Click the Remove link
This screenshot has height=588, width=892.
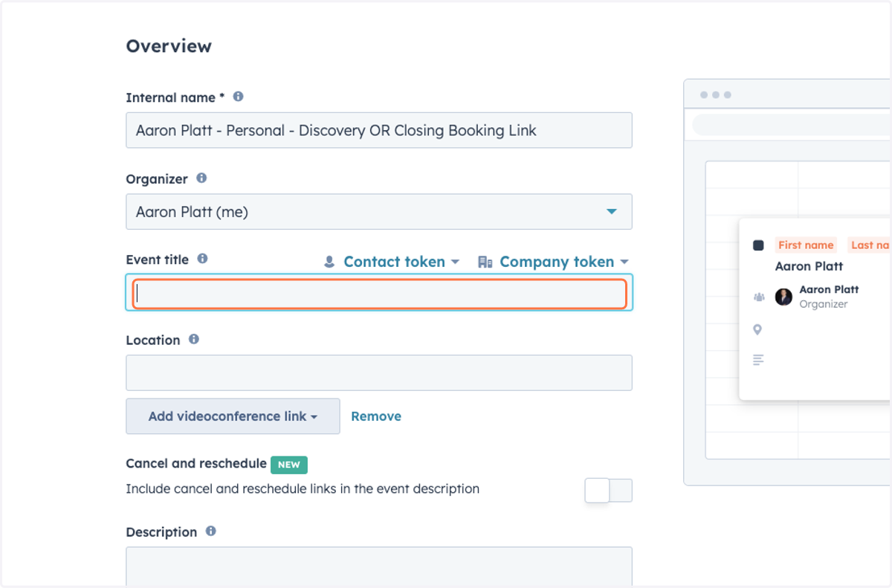376,416
